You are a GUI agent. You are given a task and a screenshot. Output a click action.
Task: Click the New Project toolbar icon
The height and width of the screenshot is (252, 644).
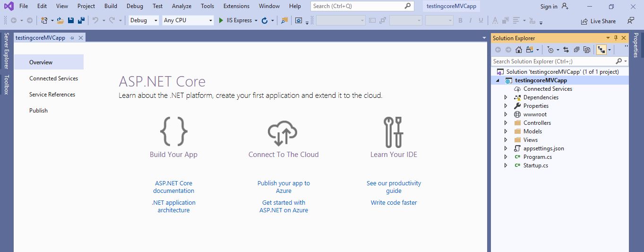point(44,20)
